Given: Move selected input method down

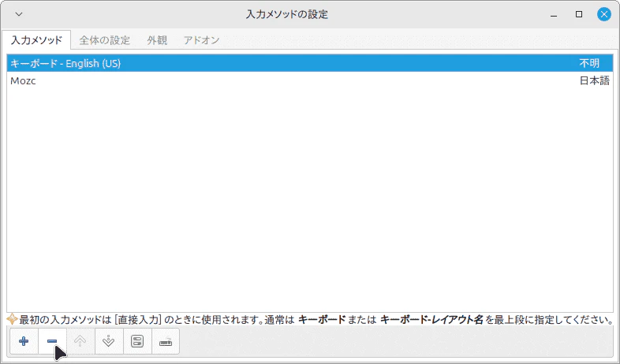Looking at the screenshot, I should (109, 341).
